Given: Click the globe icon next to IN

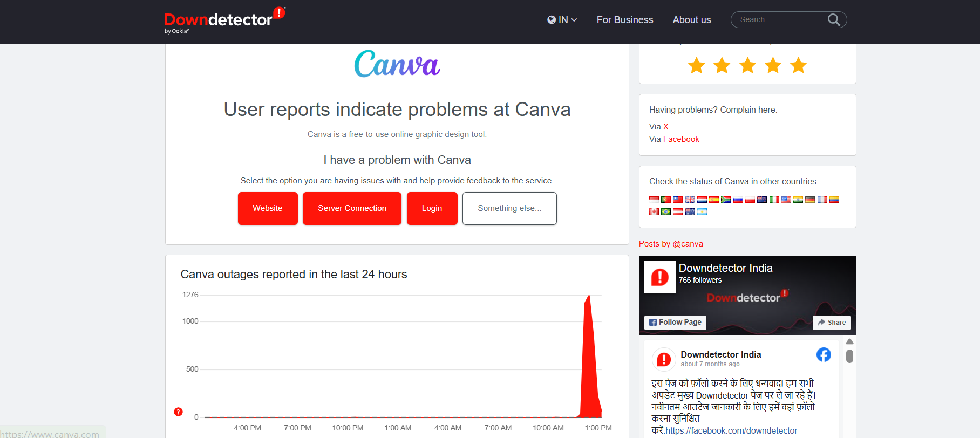Looking at the screenshot, I should (x=552, y=20).
